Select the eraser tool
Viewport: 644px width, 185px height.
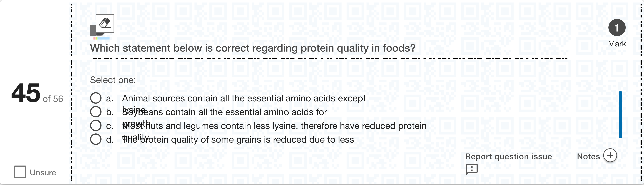tap(105, 23)
